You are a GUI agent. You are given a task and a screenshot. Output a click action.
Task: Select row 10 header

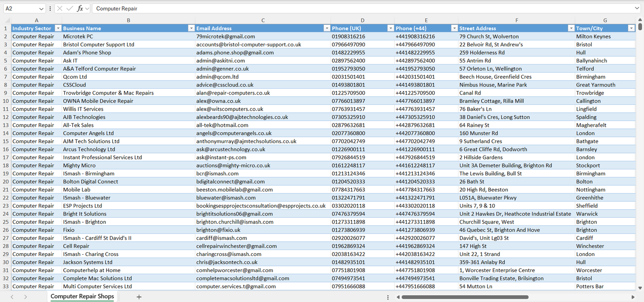(x=6, y=101)
